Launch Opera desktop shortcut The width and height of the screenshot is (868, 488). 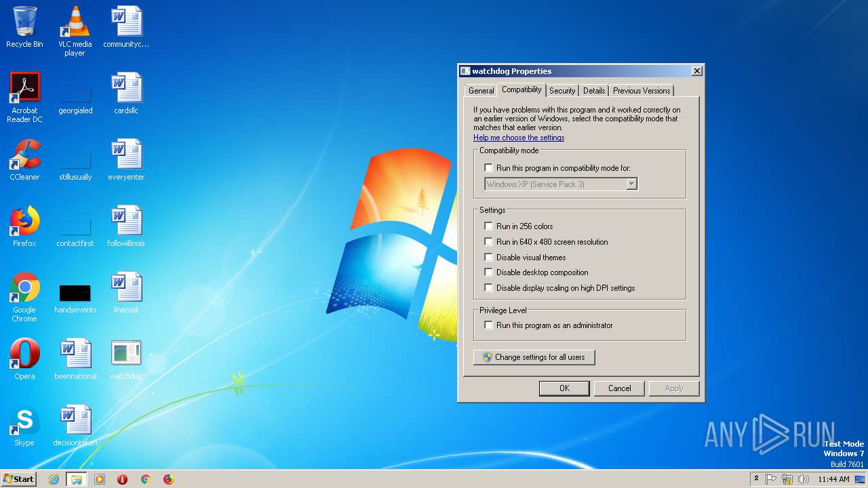[x=24, y=359]
